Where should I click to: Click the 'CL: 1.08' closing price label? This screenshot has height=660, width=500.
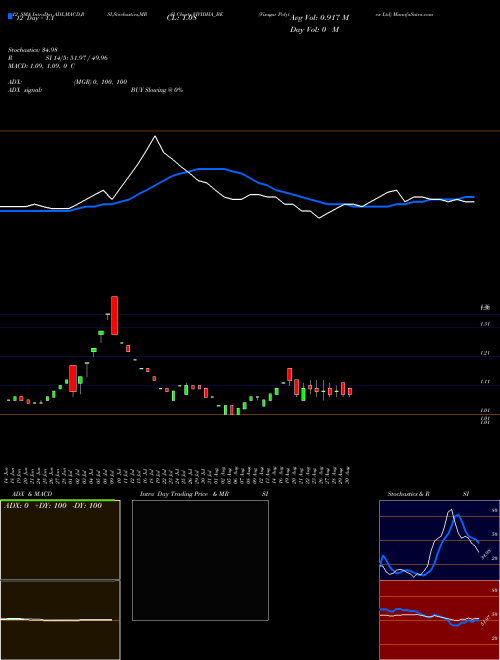click(181, 18)
